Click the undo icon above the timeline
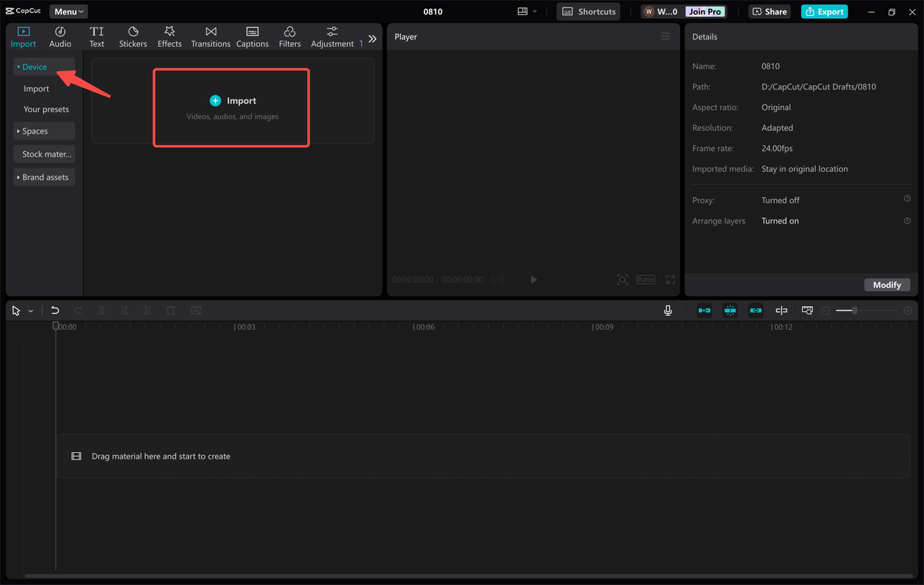 [x=55, y=310]
